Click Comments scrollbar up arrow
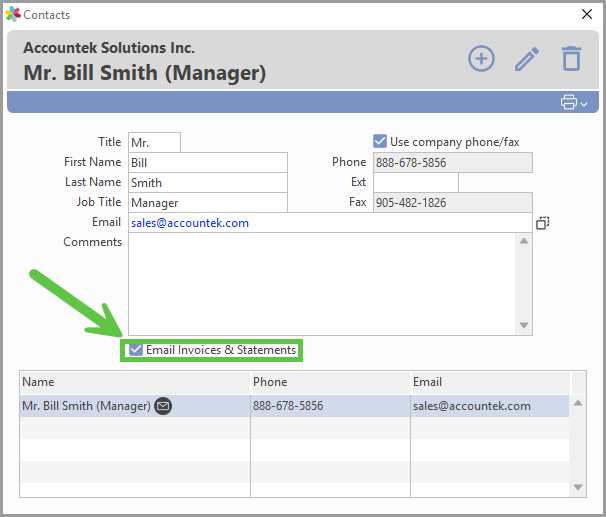The height and width of the screenshot is (517, 606). pos(524,241)
